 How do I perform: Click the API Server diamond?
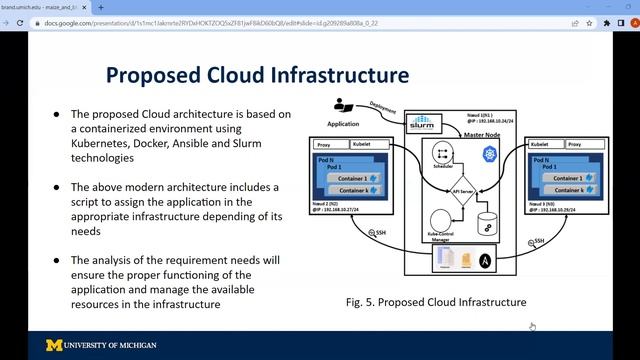(x=463, y=191)
